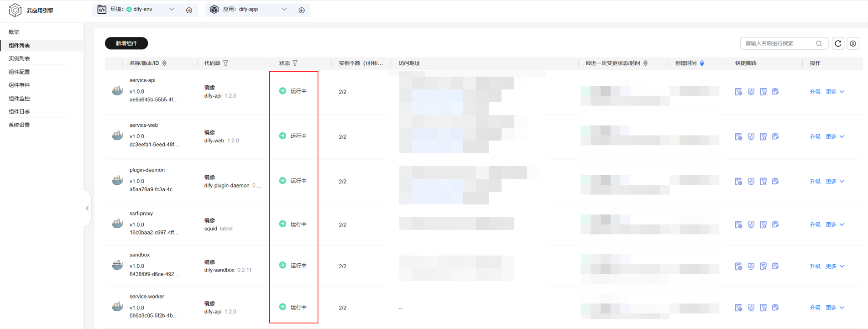
Task: Sort by 最近一次变更状态/时间 column
Action: [645, 63]
